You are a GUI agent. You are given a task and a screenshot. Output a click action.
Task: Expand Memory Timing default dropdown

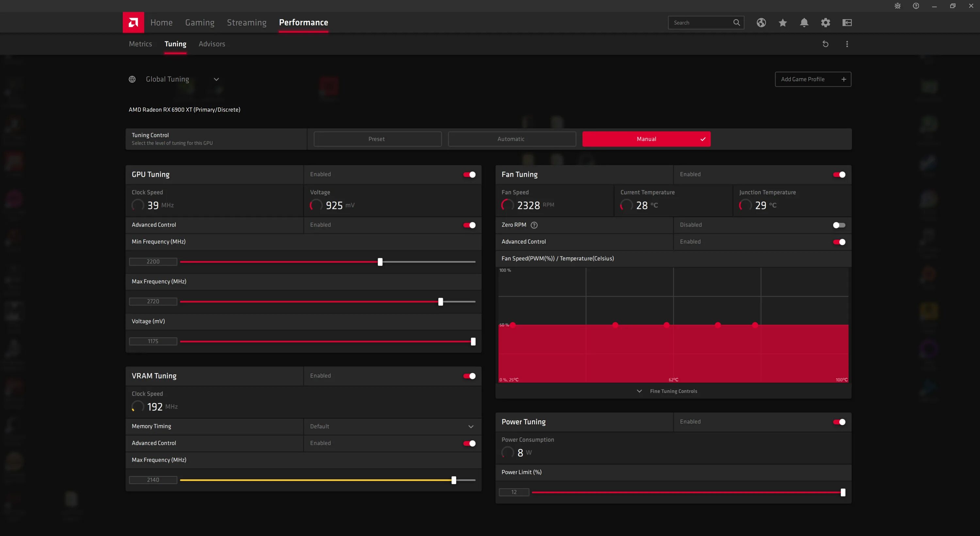[392, 426]
